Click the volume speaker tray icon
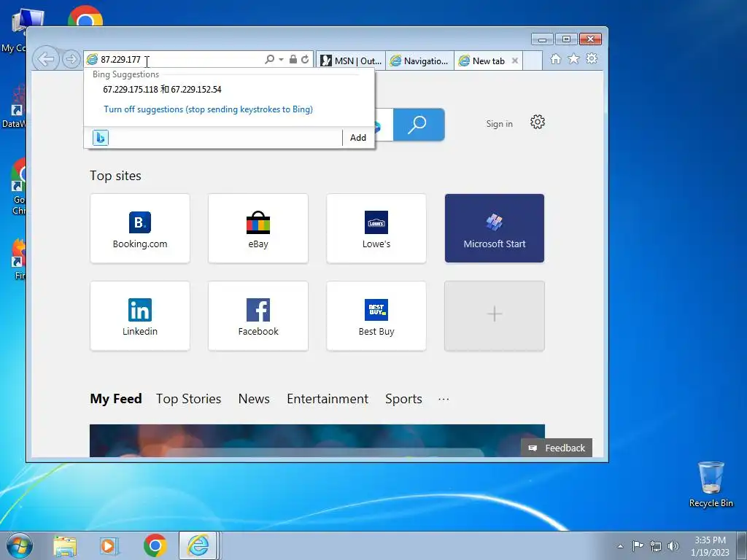The image size is (747, 560). 673,546
